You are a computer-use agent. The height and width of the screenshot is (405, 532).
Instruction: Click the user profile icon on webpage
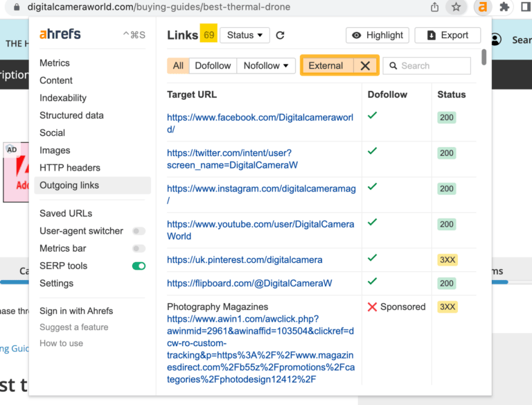tap(496, 40)
